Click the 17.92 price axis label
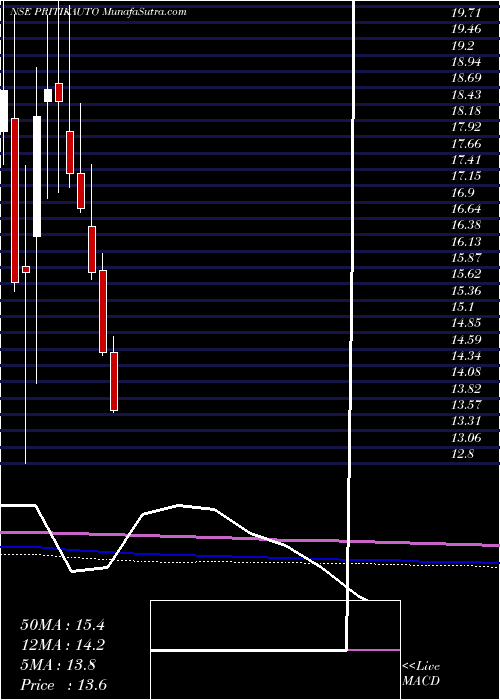 pos(466,127)
